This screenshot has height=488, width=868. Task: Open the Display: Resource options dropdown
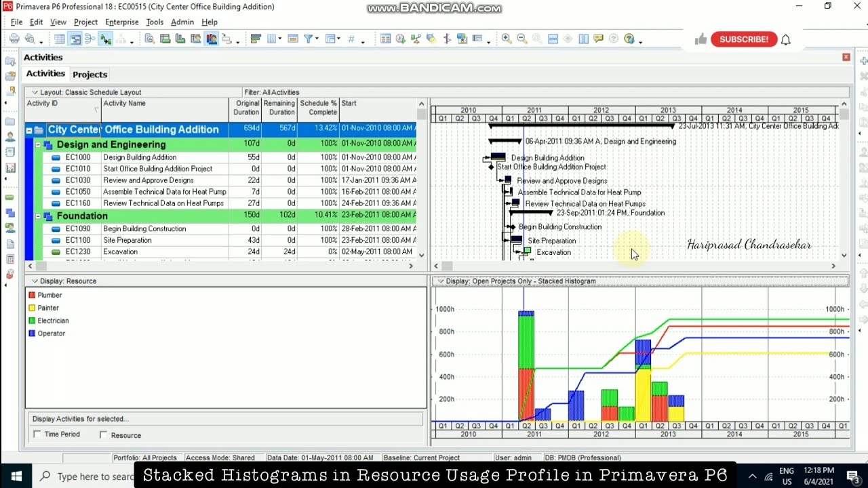[35, 281]
